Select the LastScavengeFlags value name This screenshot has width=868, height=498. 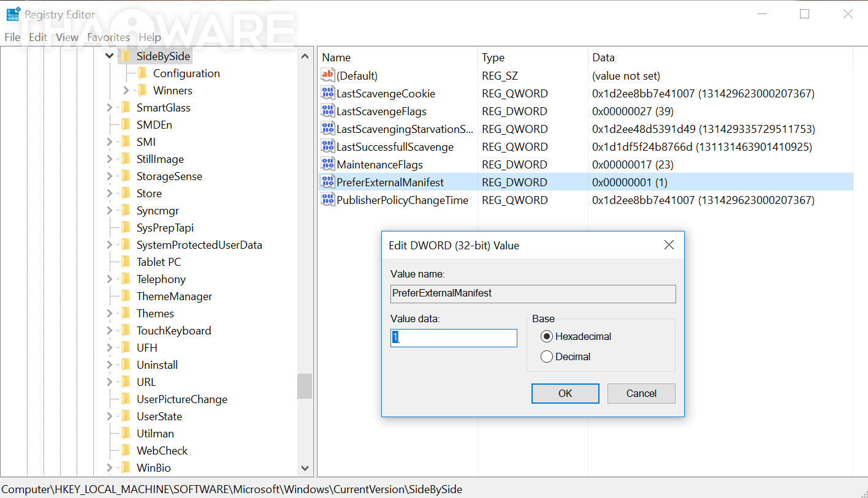[381, 111]
